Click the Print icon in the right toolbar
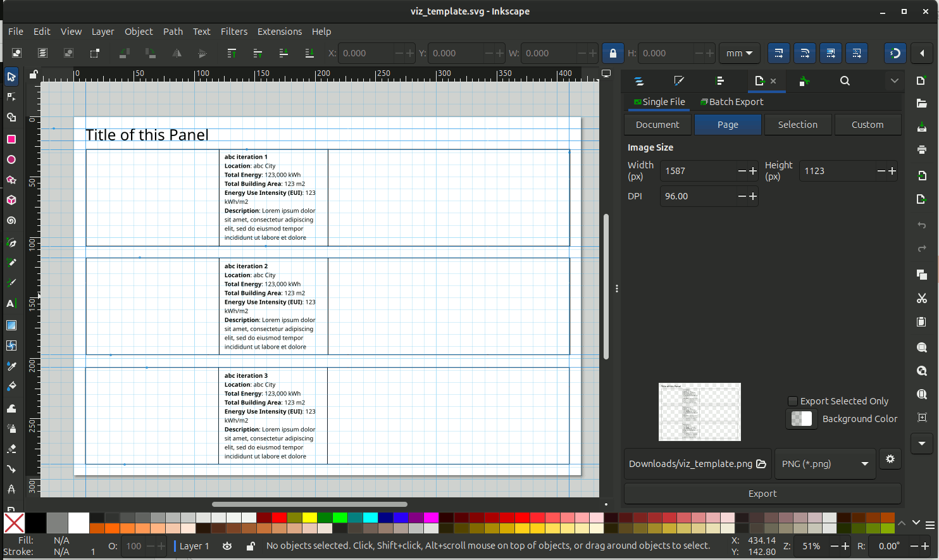 (921, 150)
